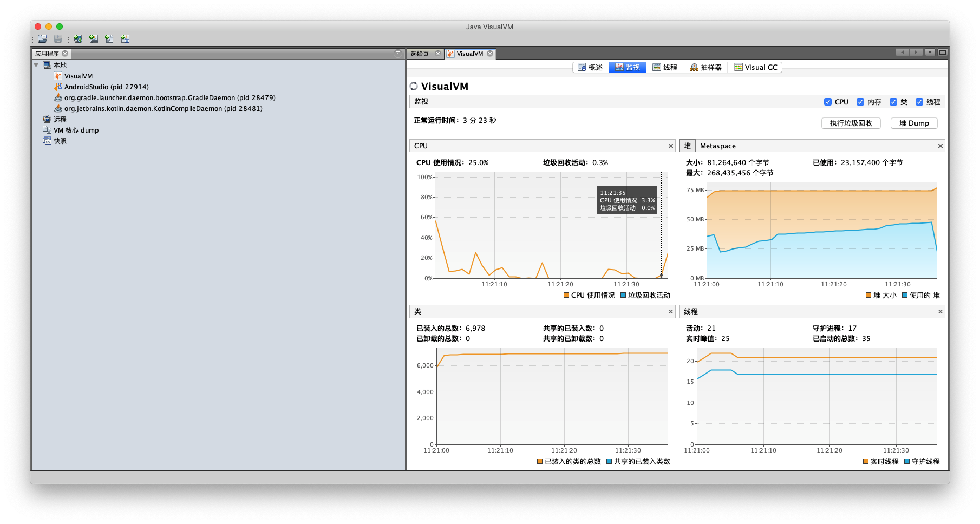Maximize the editor window area
The height and width of the screenshot is (524, 980).
tap(943, 53)
